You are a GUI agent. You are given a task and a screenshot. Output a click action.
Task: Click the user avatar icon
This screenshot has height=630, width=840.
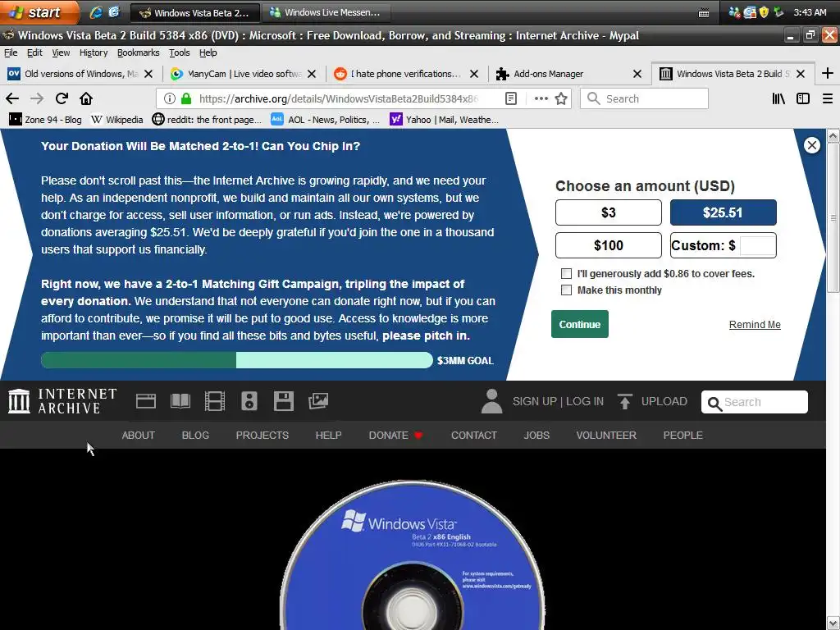point(491,401)
